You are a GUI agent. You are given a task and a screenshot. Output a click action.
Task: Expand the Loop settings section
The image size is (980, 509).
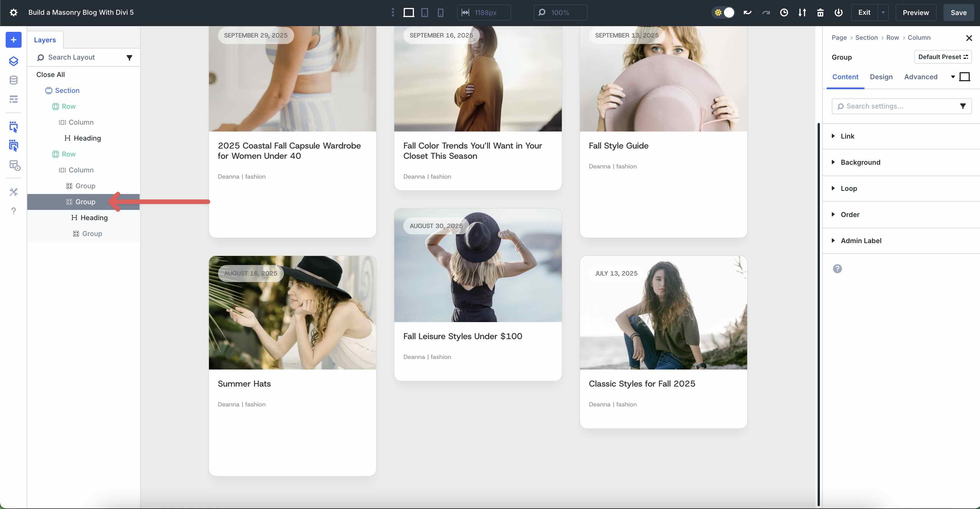point(849,188)
